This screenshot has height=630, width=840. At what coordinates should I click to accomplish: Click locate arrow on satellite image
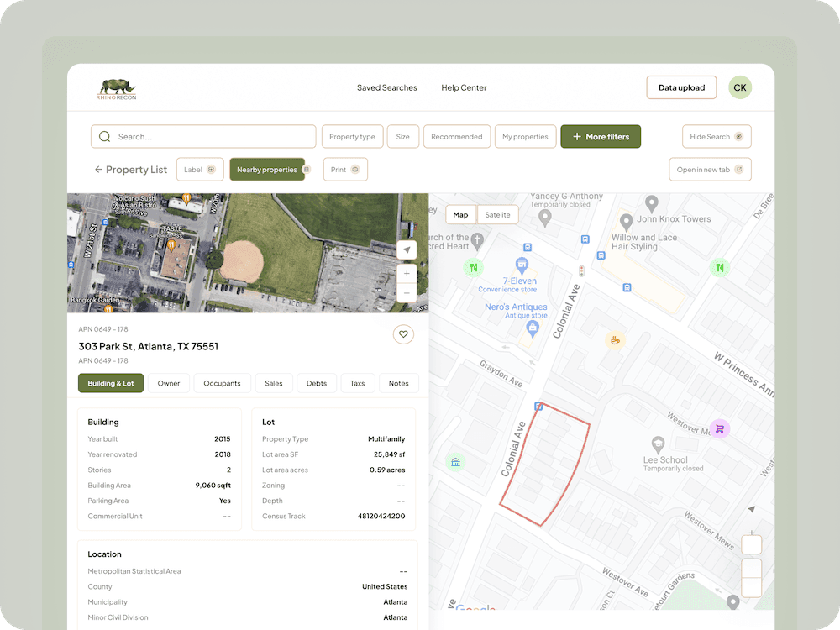click(x=407, y=250)
